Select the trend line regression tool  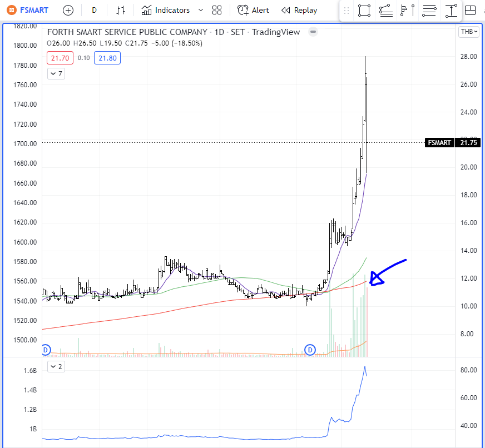click(x=386, y=11)
